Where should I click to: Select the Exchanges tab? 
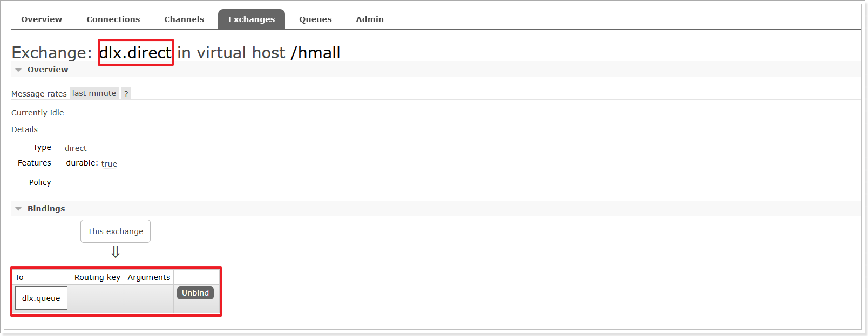[252, 19]
